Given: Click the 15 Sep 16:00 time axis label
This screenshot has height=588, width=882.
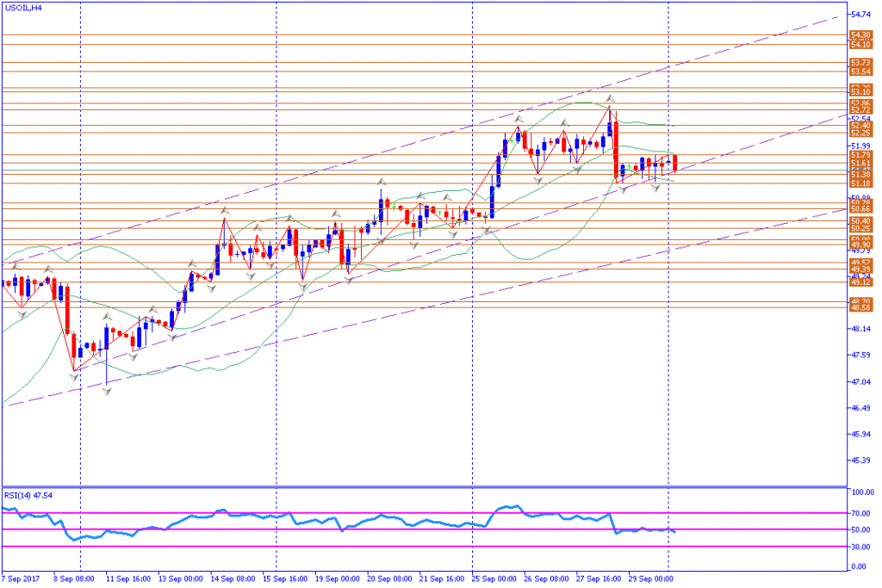Looking at the screenshot, I should (x=285, y=579).
